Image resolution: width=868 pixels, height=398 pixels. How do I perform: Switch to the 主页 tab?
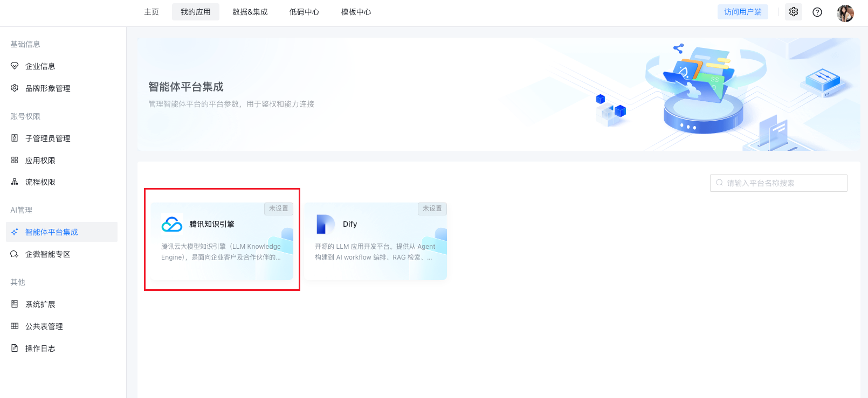[151, 12]
